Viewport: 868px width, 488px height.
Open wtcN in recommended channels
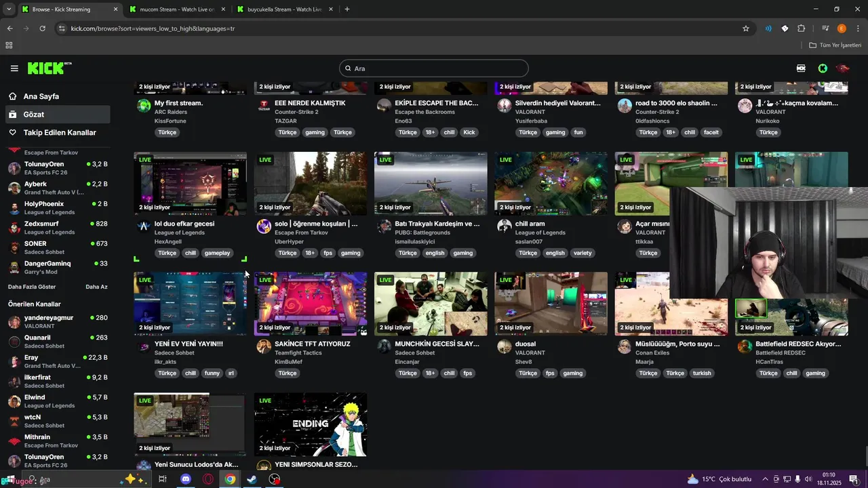pos(57,420)
